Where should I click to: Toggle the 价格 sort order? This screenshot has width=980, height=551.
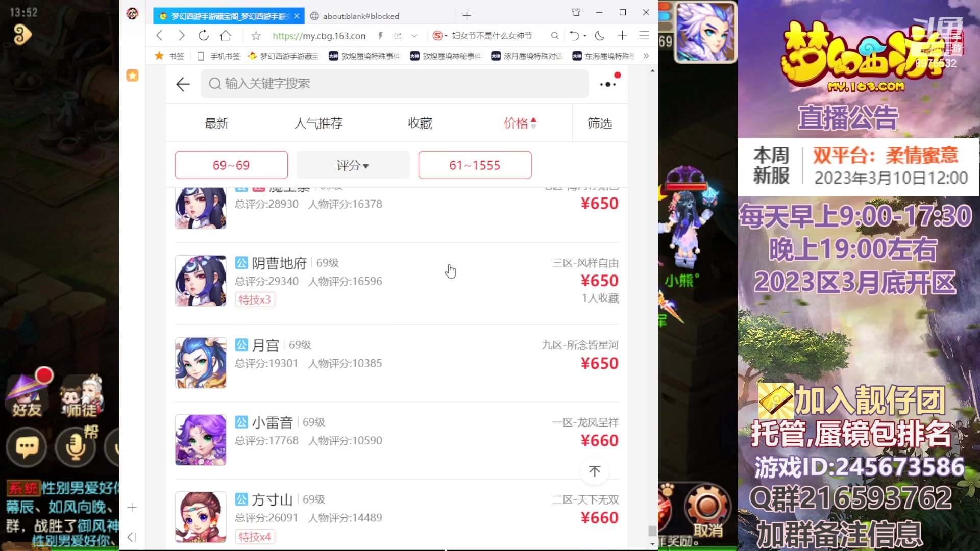pyautogui.click(x=520, y=123)
